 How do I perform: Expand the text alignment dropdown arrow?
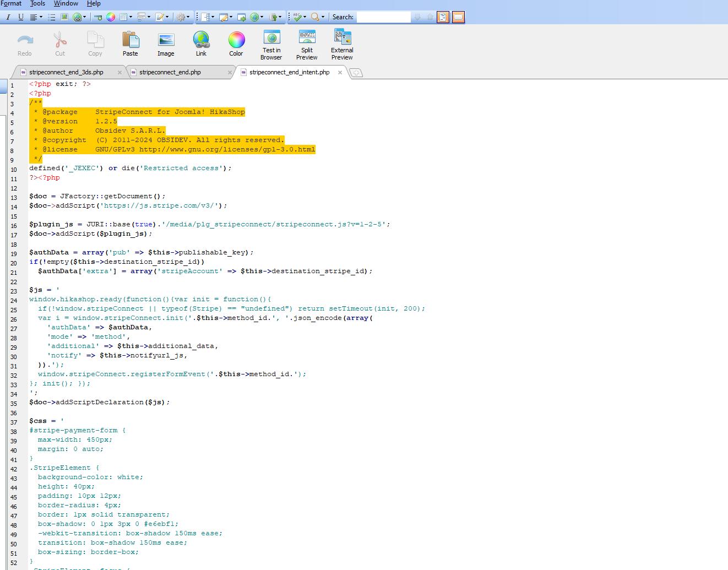tap(41, 17)
